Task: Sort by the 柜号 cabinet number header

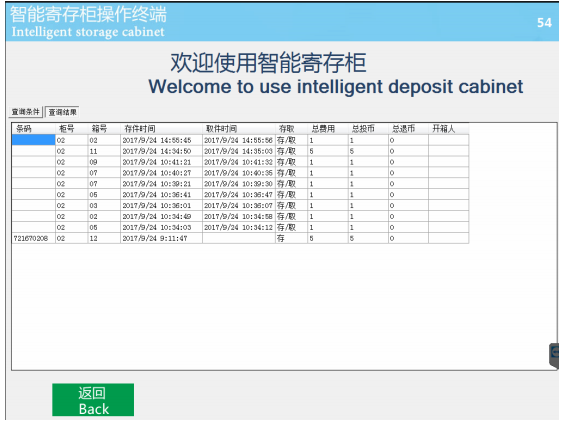Action: 71,129
